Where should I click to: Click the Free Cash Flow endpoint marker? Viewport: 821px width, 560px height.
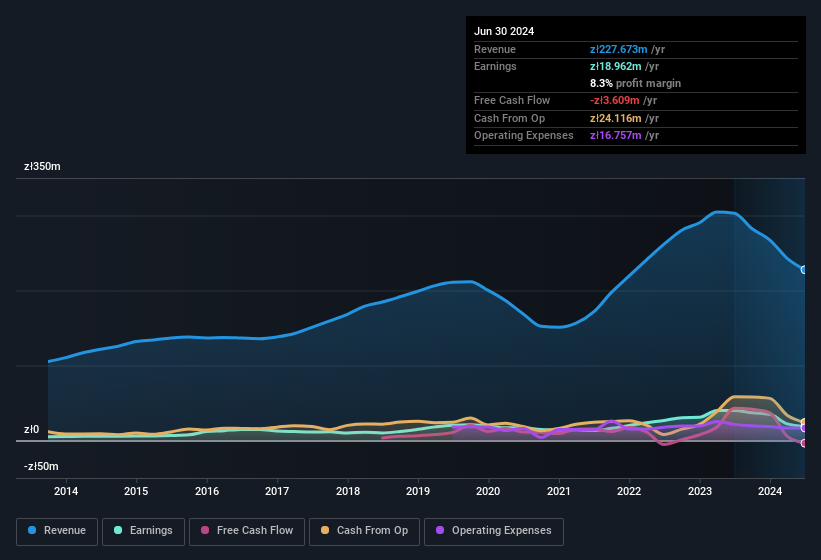[x=804, y=443]
